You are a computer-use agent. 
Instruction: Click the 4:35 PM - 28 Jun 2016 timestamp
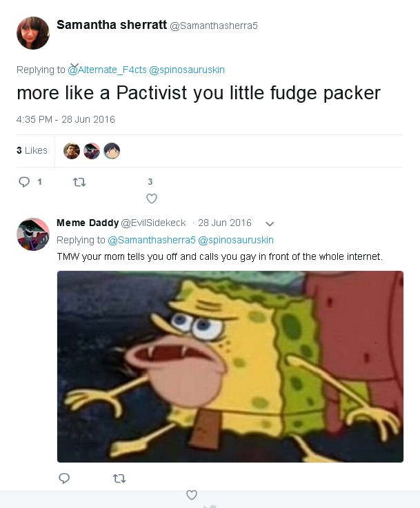pyautogui.click(x=66, y=119)
